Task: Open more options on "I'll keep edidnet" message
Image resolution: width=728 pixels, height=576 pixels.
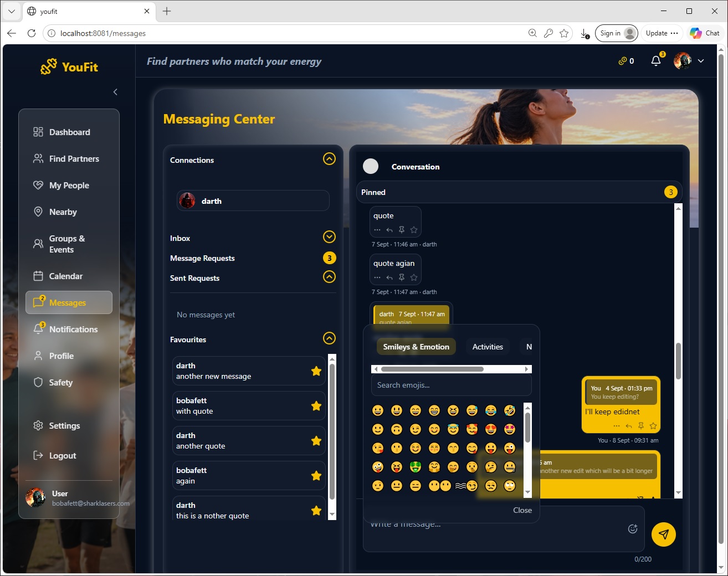Action: 617,426
